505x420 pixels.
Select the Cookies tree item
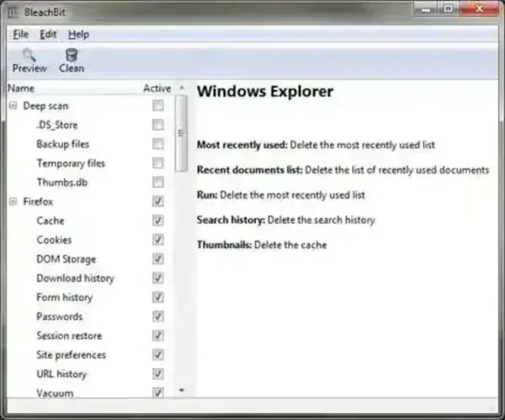click(54, 240)
